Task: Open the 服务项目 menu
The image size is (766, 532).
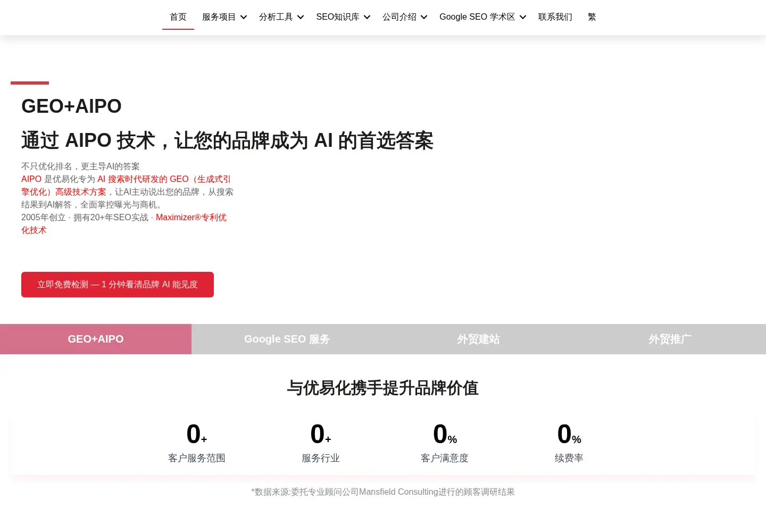Action: pos(219,17)
